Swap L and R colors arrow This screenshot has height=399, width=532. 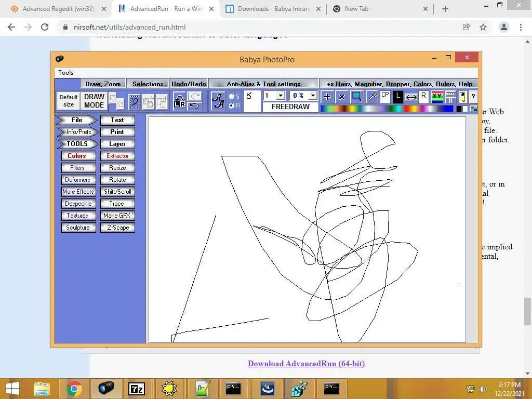point(411,97)
